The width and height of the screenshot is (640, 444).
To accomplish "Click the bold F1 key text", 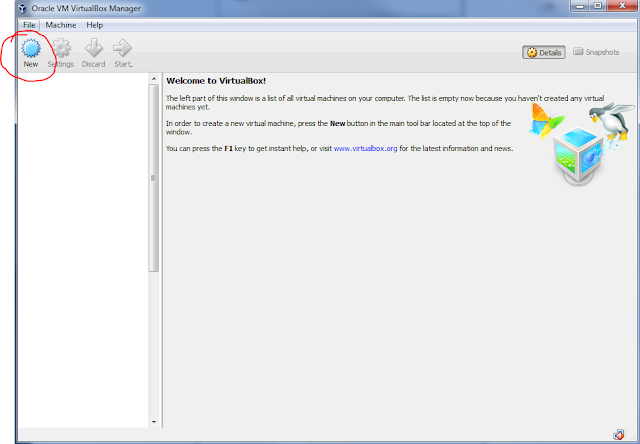I will tap(229, 149).
